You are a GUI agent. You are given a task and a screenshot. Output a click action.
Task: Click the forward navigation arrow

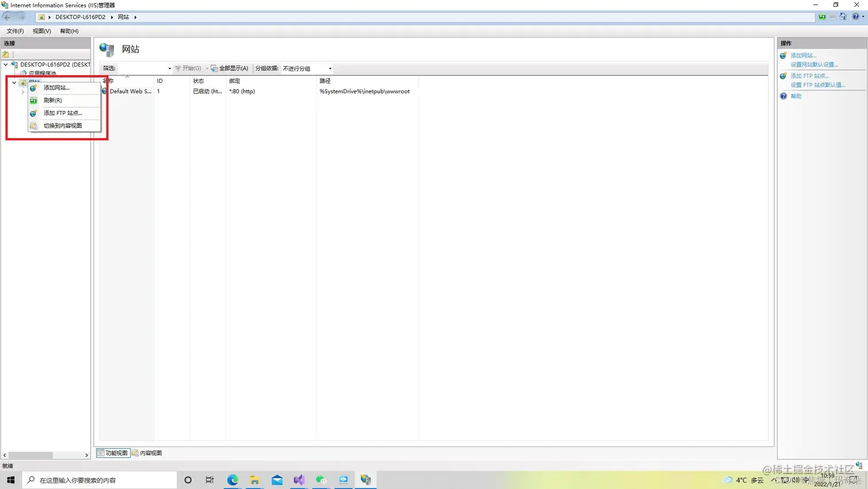pyautogui.click(x=22, y=17)
